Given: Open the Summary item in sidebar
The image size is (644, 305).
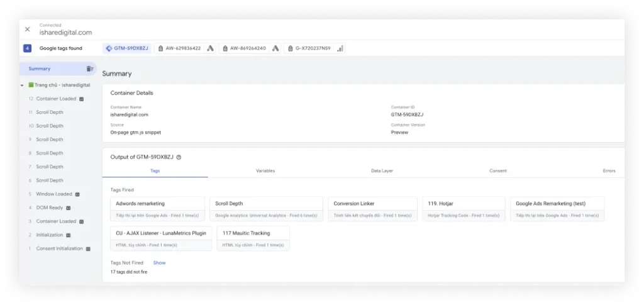Looking at the screenshot, I should [x=58, y=69].
